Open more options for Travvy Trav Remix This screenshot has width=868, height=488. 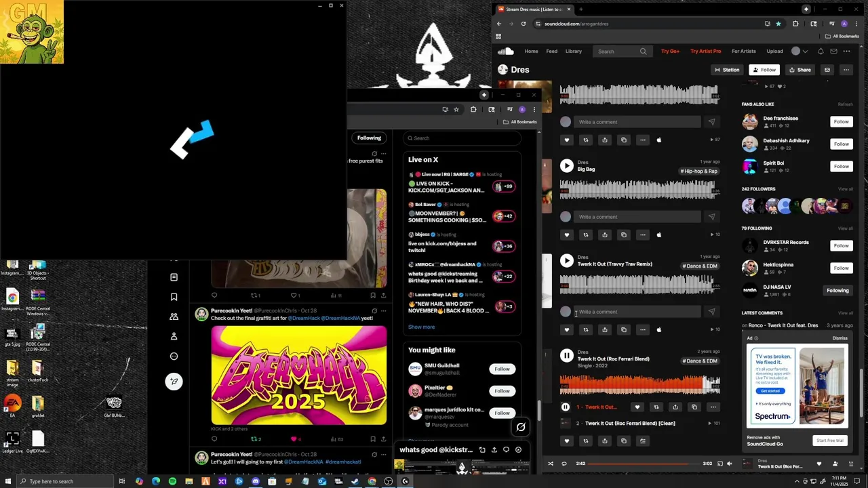(643, 329)
